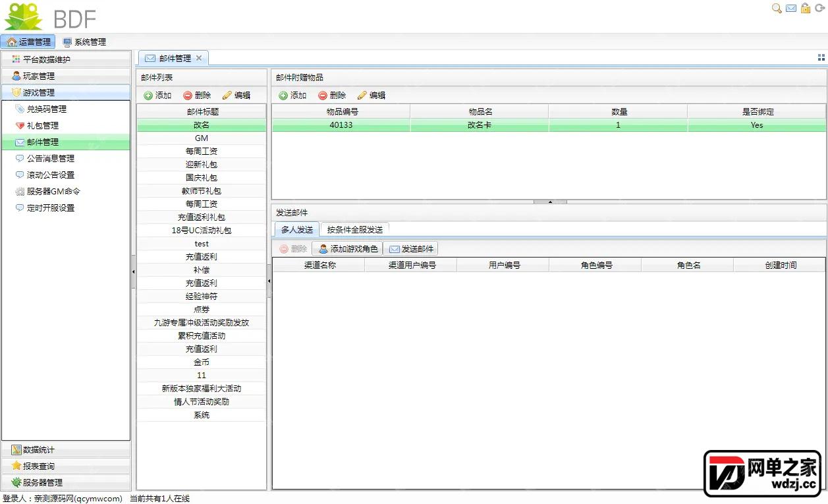Click the red 删除 icon in 邮件附赠物品 toolbar

pos(323,96)
